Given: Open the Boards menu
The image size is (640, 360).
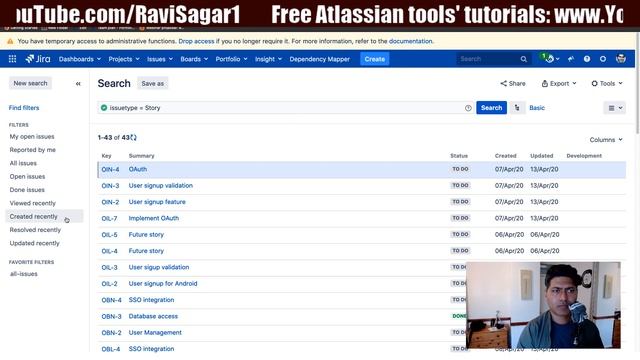Looking at the screenshot, I should point(194,59).
